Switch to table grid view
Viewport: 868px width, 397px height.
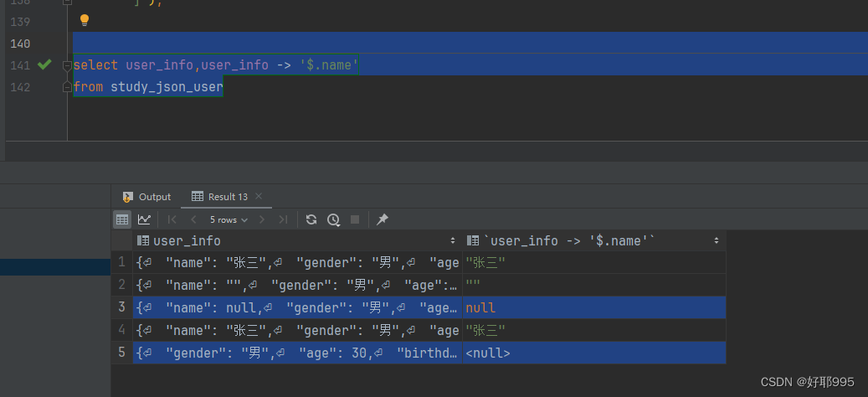click(x=122, y=219)
